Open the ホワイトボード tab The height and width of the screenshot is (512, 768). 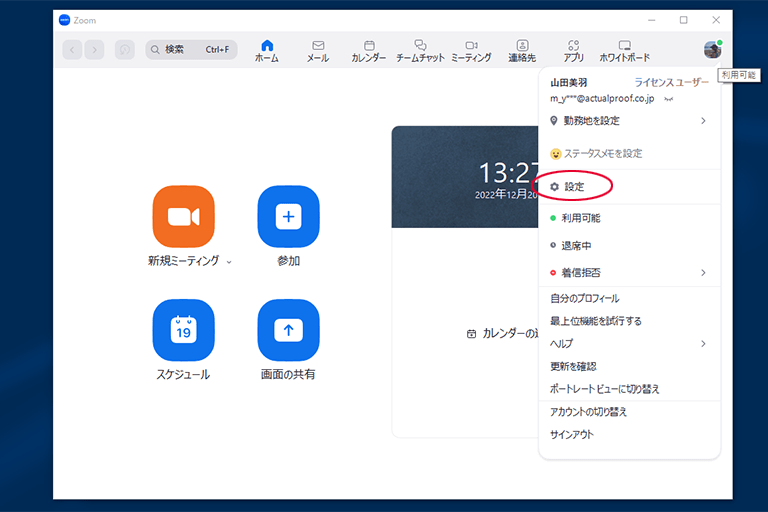[624, 51]
